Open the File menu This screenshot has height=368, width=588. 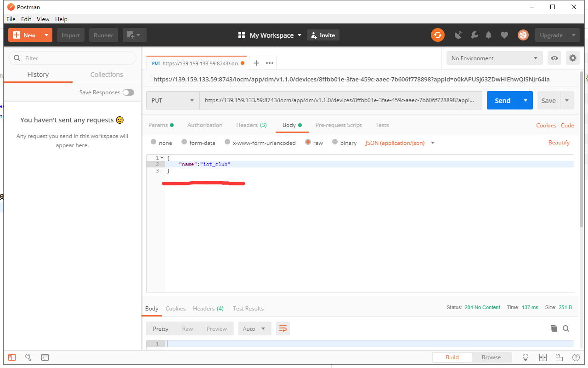(x=11, y=19)
